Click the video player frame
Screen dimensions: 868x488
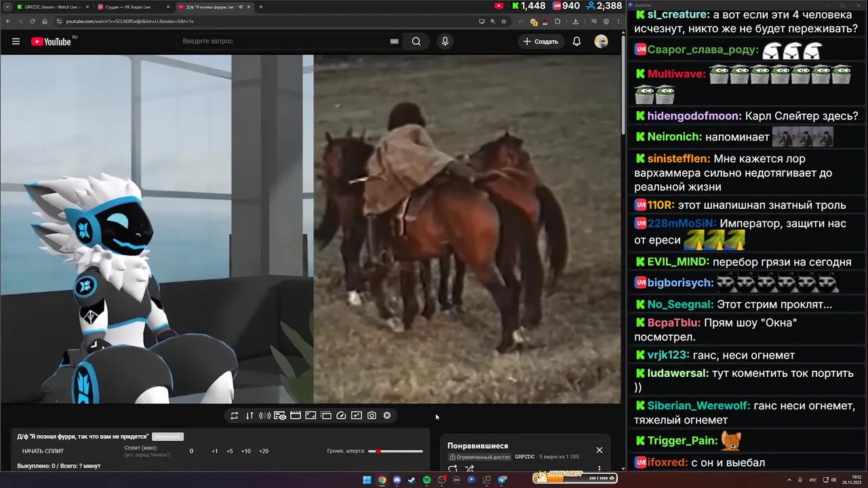click(311, 229)
